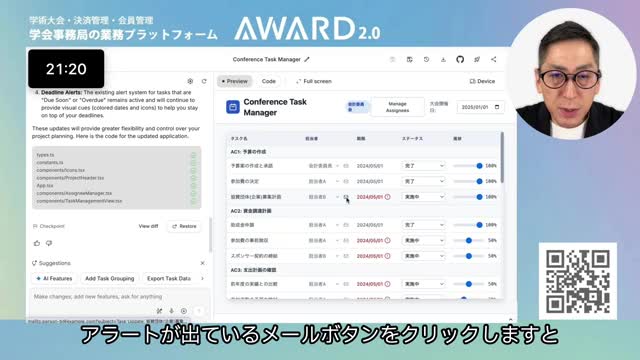Image resolution: width=640 pixels, height=360 pixels.
Task: Click the View diff link
Action: pyautogui.click(x=148, y=226)
